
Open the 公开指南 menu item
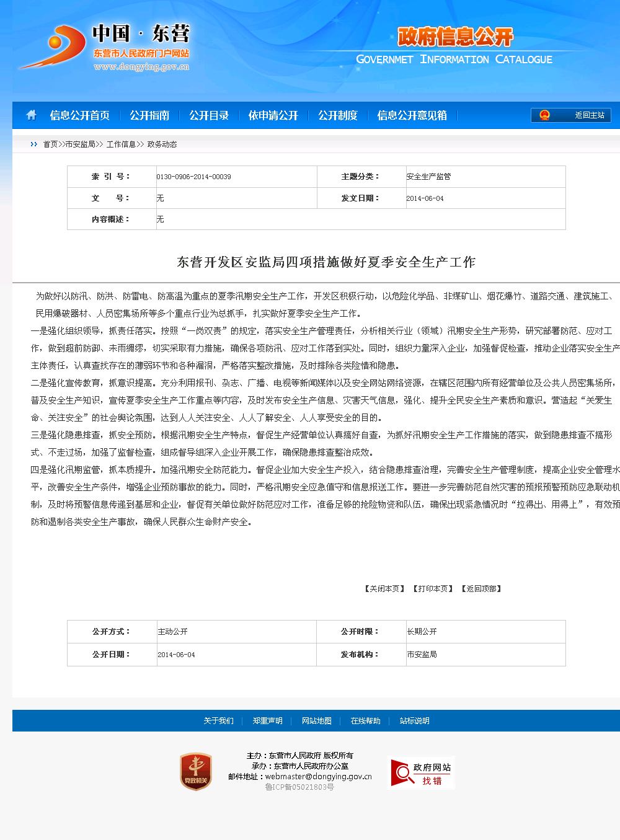[x=149, y=115]
